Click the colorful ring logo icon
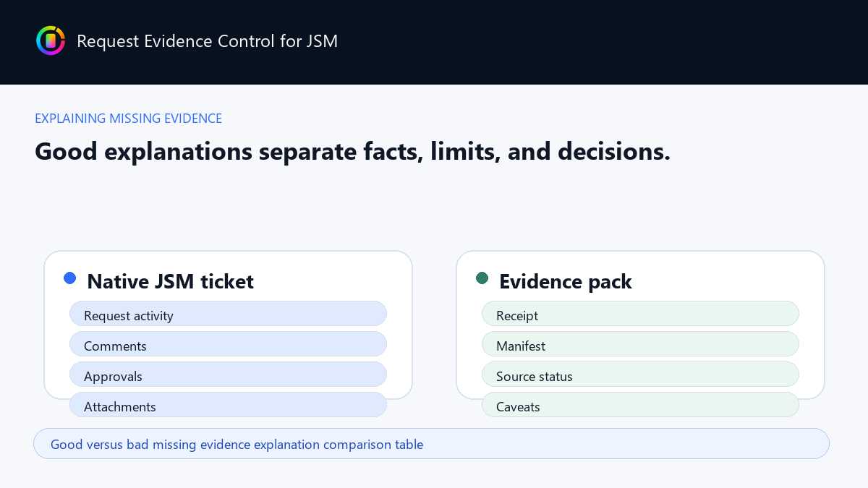This screenshot has height=488, width=868. [x=51, y=40]
